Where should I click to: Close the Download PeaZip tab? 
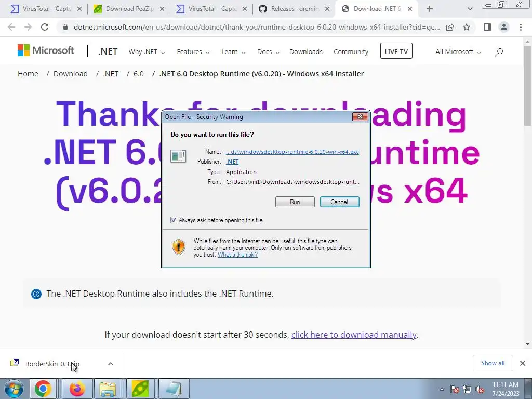pyautogui.click(x=162, y=9)
